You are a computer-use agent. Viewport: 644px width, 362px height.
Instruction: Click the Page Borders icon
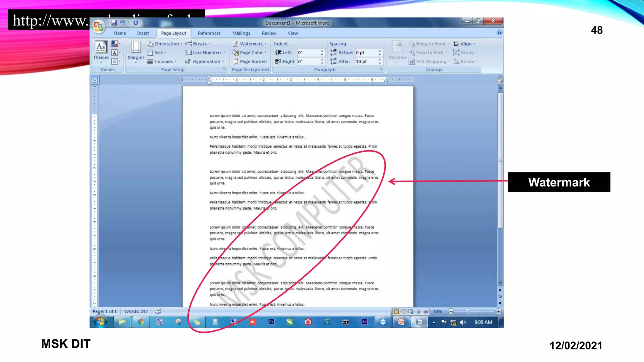(236, 62)
